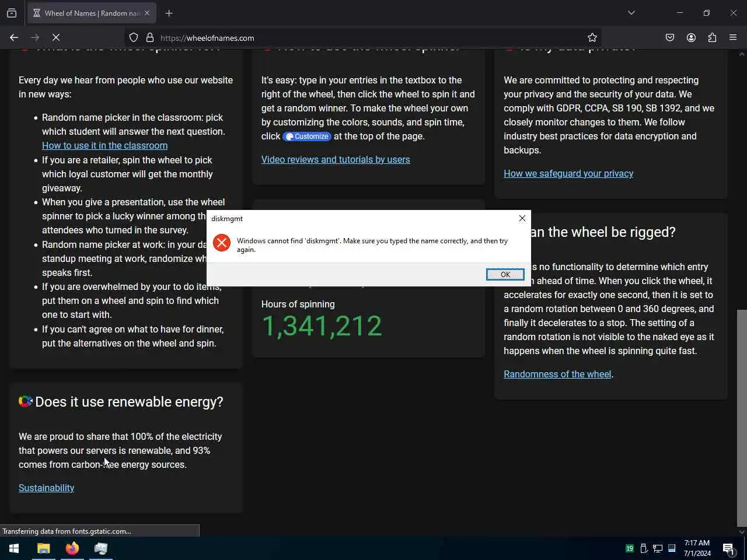
Task: Click the red error icon in dialog
Action: click(222, 243)
